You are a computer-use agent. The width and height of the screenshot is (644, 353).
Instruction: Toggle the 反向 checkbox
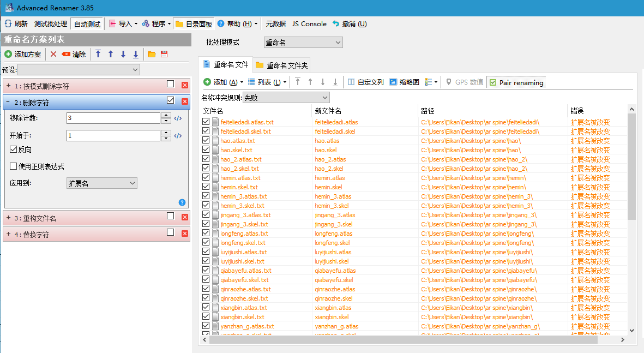tap(14, 149)
